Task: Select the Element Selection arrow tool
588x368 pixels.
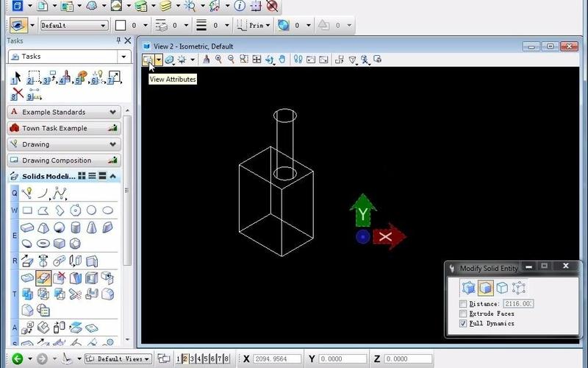Action: click(17, 78)
